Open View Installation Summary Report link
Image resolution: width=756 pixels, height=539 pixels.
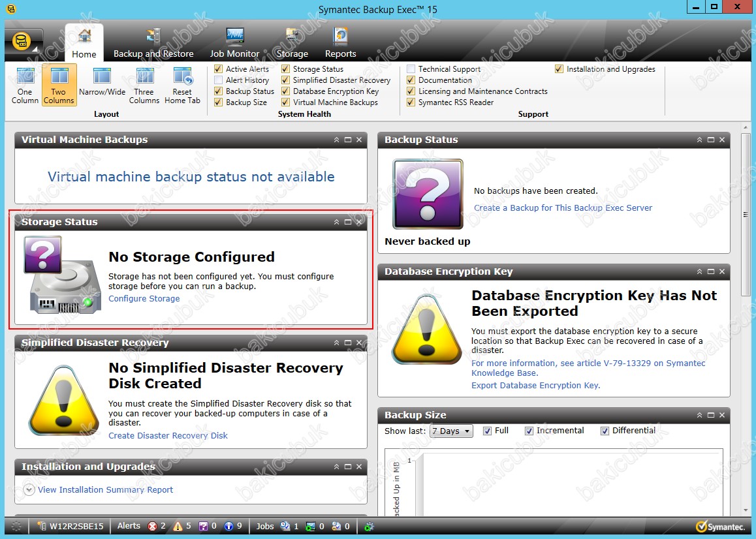tap(106, 490)
